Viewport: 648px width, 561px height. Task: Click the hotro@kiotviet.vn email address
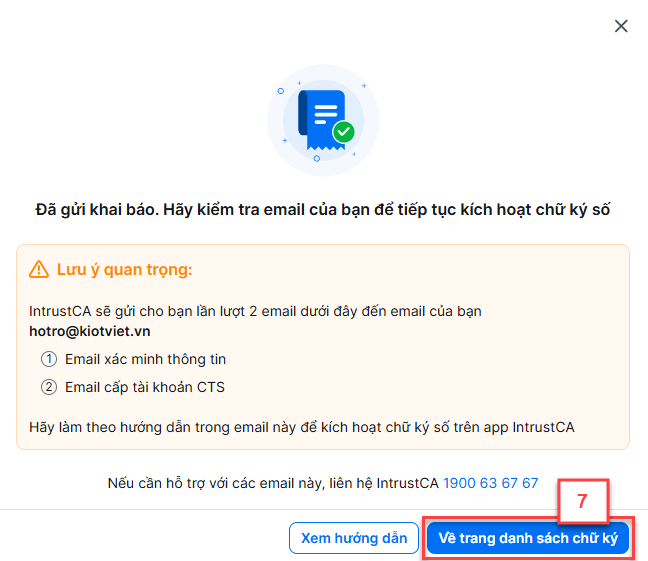tap(90, 331)
